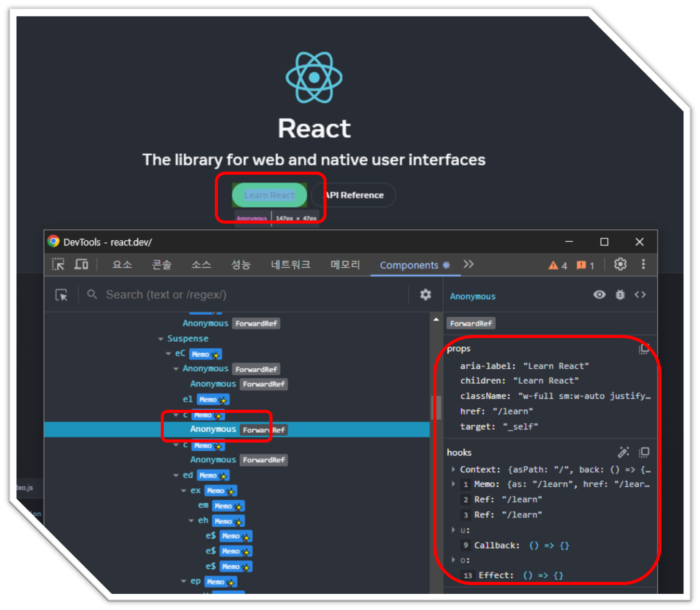Click the inspect element cursor icon in DevTools toolbar
The image size is (700, 610).
pos(58,264)
